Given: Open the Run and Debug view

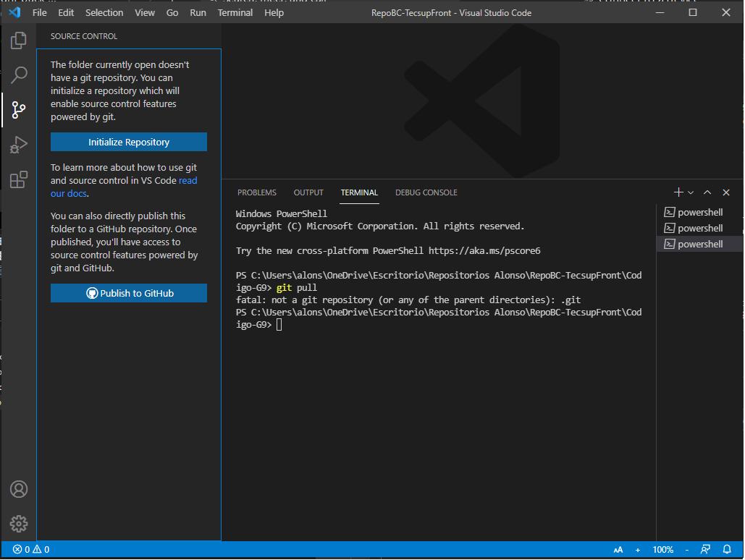Looking at the screenshot, I should point(18,145).
